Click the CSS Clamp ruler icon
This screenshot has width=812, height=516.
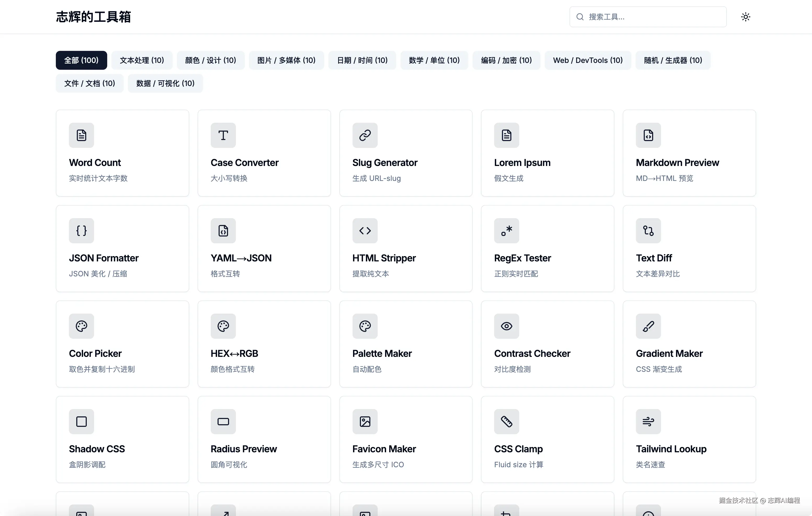tap(506, 422)
